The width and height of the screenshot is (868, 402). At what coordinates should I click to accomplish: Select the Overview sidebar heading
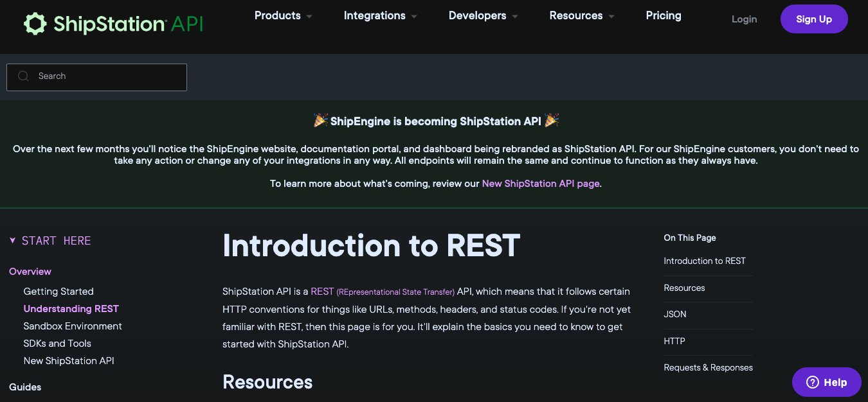(x=30, y=272)
